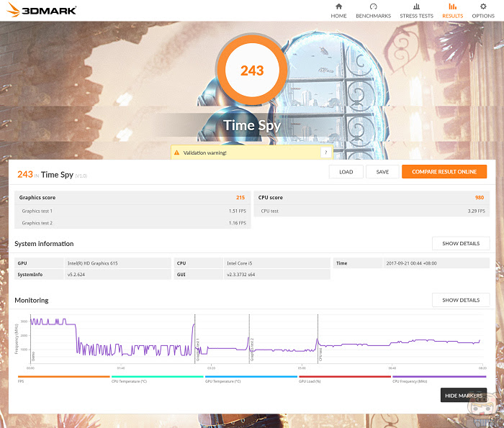504x428 pixels.
Task: Click the GUI v2.3.3732 s64 value
Action: coord(240,275)
